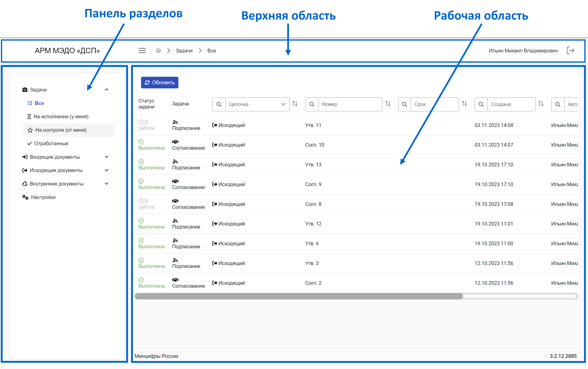
Task: Click recycle icon of Внутренние документы
Action: (x=25, y=184)
